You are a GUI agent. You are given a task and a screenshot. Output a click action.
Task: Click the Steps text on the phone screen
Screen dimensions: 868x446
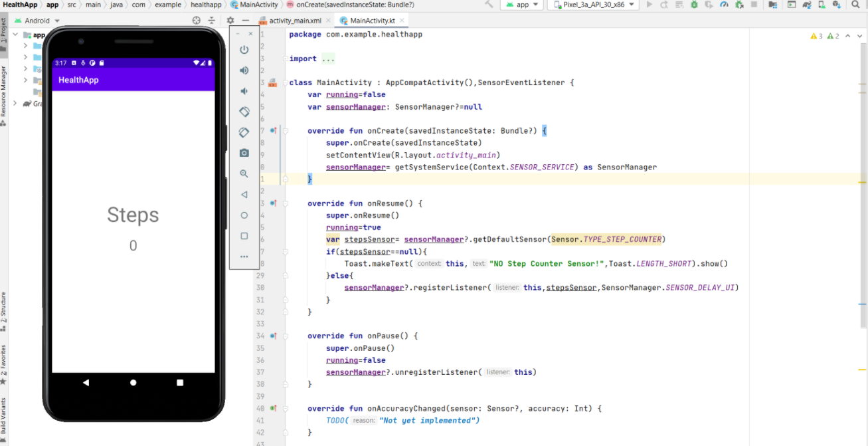coord(133,215)
